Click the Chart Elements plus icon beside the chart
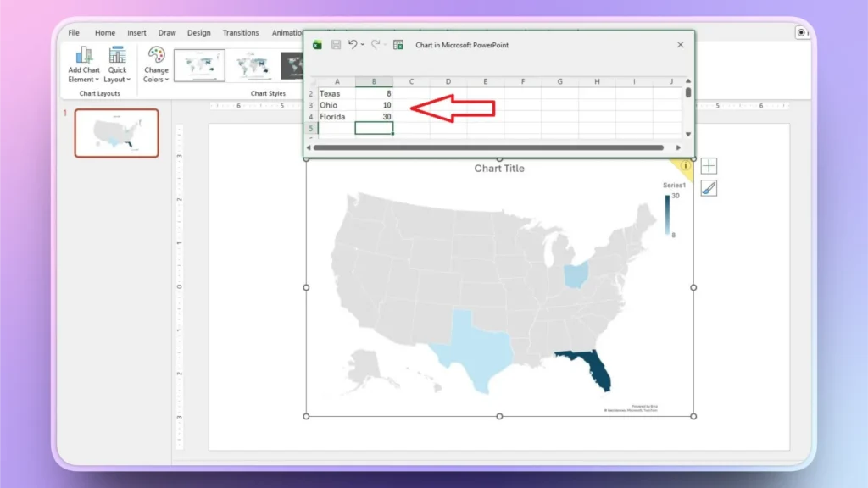The height and width of the screenshot is (488, 868). 709,165
